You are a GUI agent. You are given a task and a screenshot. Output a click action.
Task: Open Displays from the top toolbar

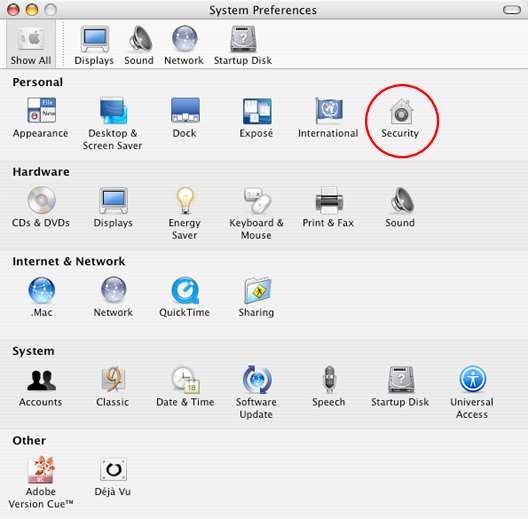tap(94, 45)
